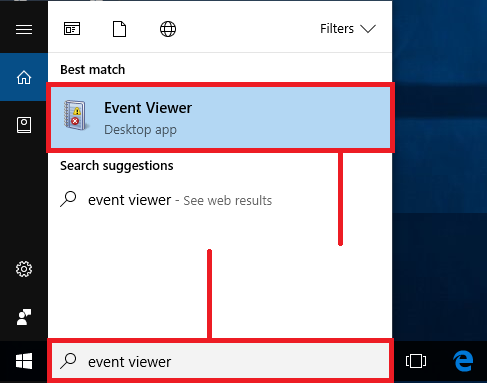Open Task View on the taskbar
Image resolution: width=487 pixels, height=383 pixels.
tap(416, 361)
